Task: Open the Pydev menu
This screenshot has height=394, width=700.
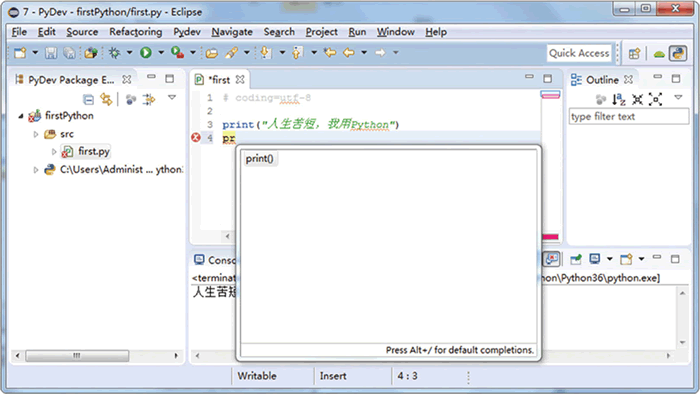Action: (x=187, y=32)
